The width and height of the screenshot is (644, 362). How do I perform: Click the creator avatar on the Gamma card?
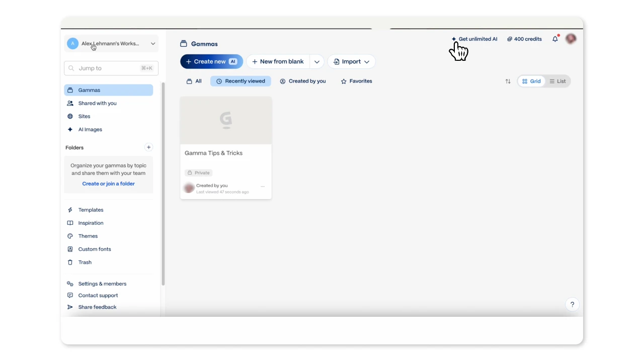(x=189, y=188)
